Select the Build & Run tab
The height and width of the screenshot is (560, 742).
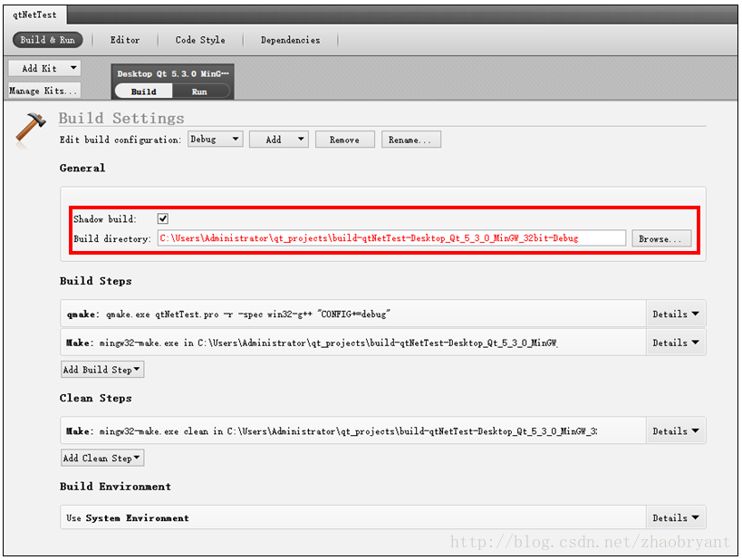click(x=47, y=40)
